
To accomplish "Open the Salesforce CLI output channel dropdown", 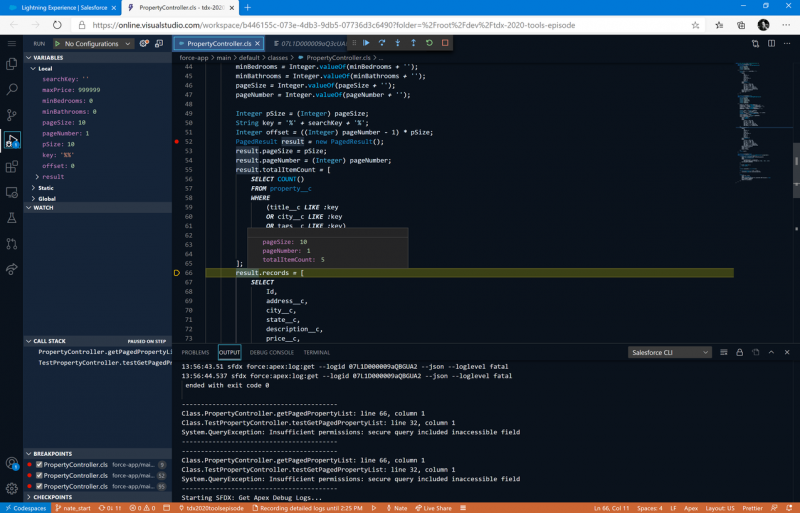I will [x=669, y=352].
